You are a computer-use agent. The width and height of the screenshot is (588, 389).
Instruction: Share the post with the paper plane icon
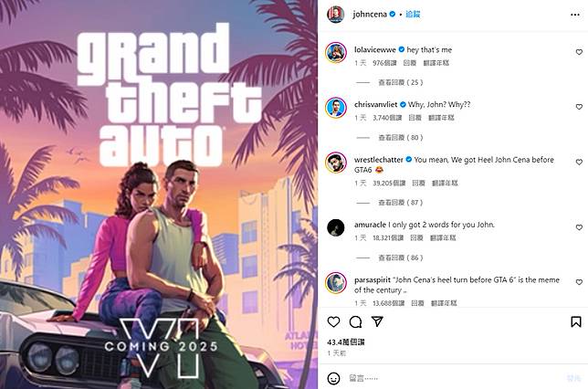377,321
